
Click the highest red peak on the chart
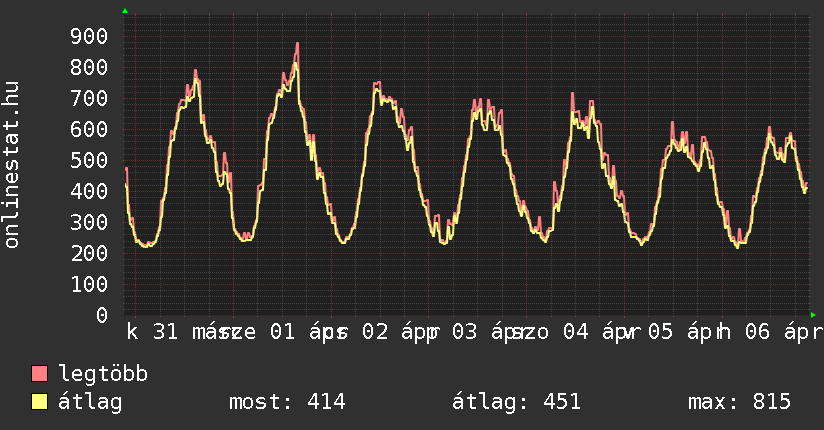(297, 44)
